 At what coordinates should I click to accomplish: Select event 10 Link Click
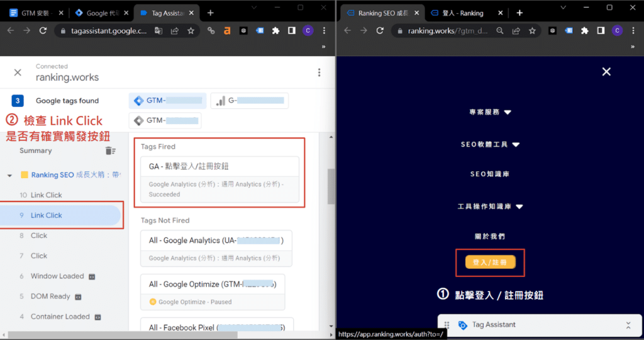(x=47, y=195)
